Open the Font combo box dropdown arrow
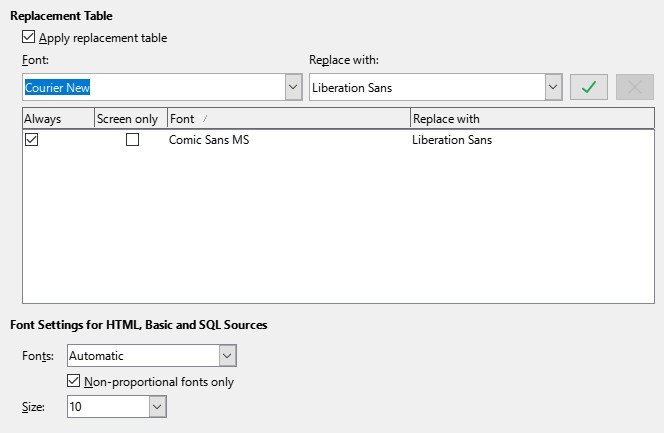This screenshot has width=664, height=433. coord(293,87)
